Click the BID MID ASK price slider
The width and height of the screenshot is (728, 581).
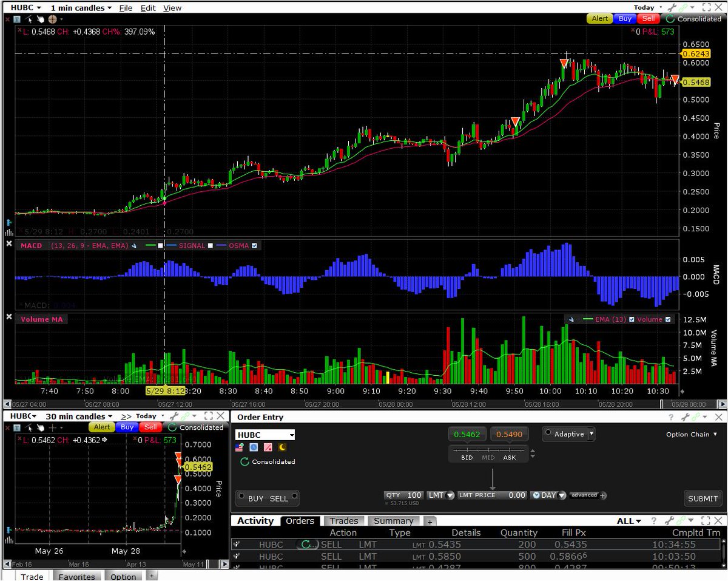coord(488,453)
